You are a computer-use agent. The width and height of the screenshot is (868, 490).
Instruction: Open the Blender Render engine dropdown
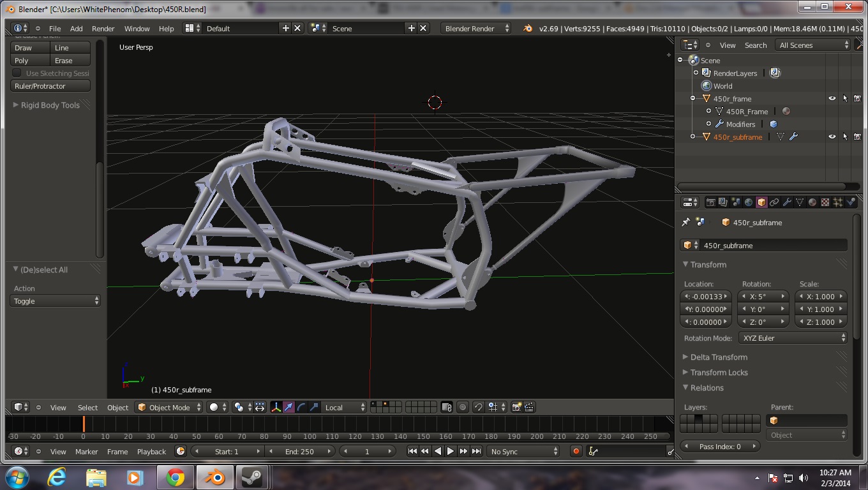pos(476,28)
